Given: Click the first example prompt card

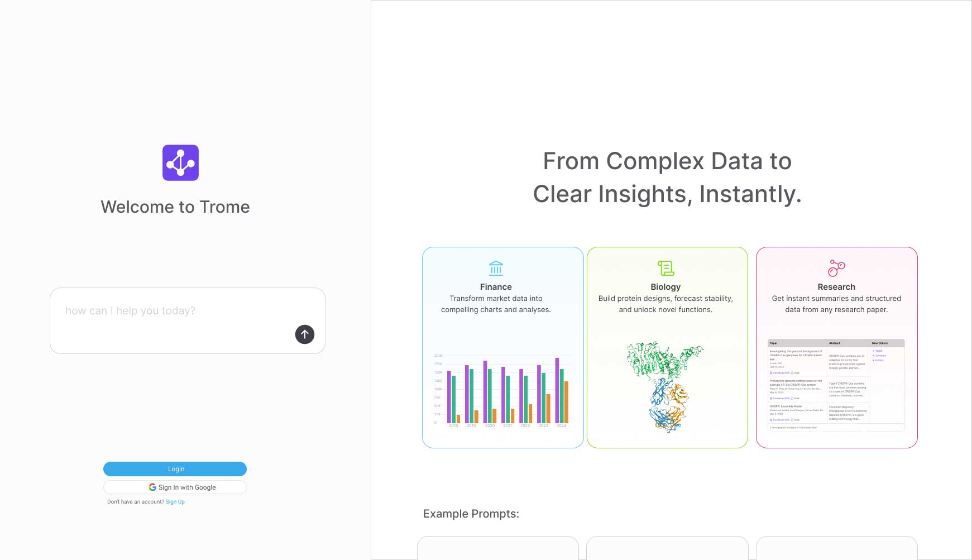Looking at the screenshot, I should click(x=498, y=548).
